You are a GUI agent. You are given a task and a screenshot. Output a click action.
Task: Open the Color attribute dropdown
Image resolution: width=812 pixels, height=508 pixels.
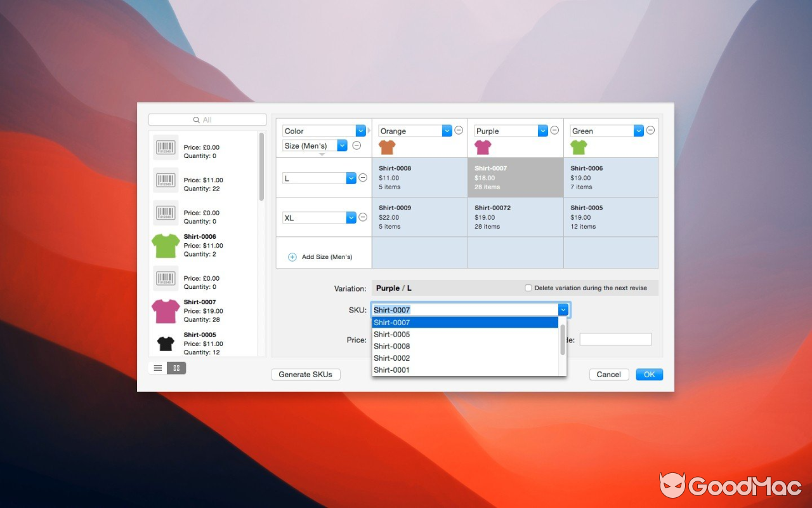(360, 130)
